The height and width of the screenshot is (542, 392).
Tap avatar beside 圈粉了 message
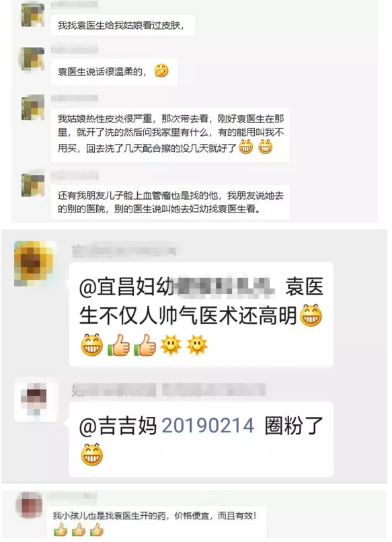36,400
